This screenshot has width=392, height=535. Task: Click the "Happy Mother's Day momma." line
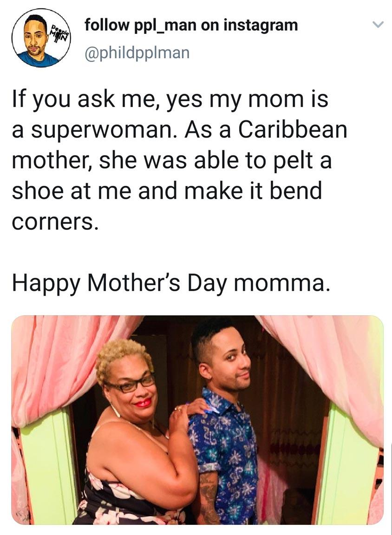point(171,282)
